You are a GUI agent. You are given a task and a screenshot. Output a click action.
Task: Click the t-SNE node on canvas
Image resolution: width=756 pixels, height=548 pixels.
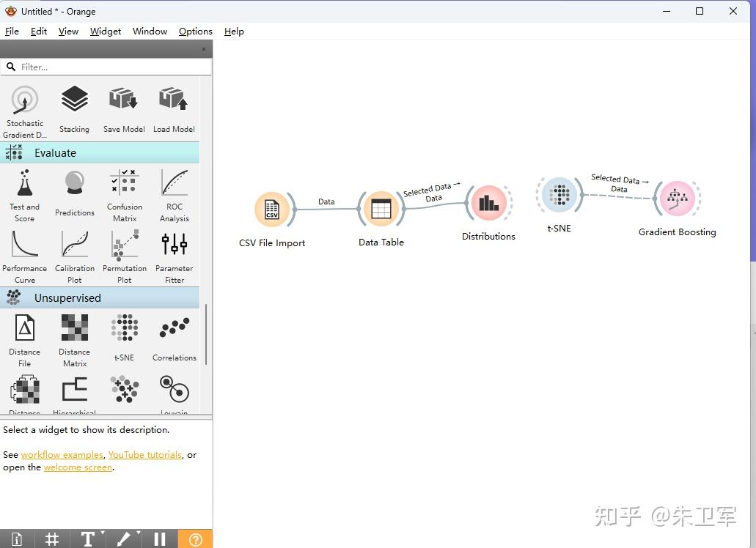[559, 195]
